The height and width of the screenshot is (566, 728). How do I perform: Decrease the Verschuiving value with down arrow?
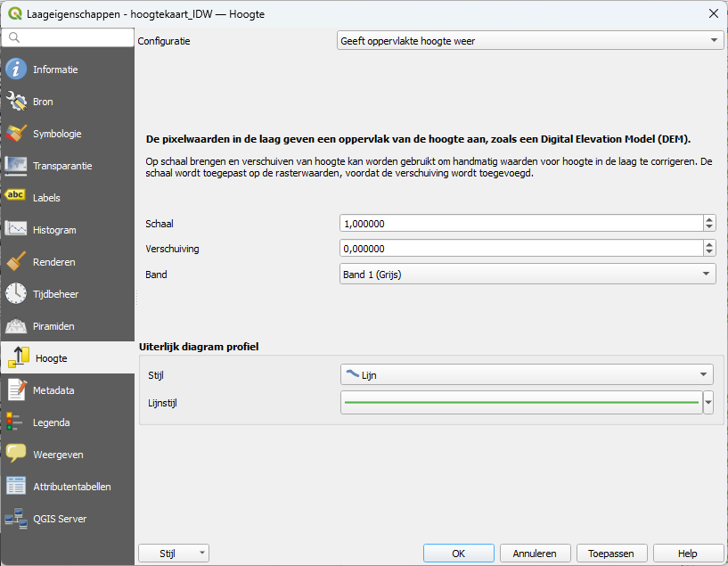(709, 253)
